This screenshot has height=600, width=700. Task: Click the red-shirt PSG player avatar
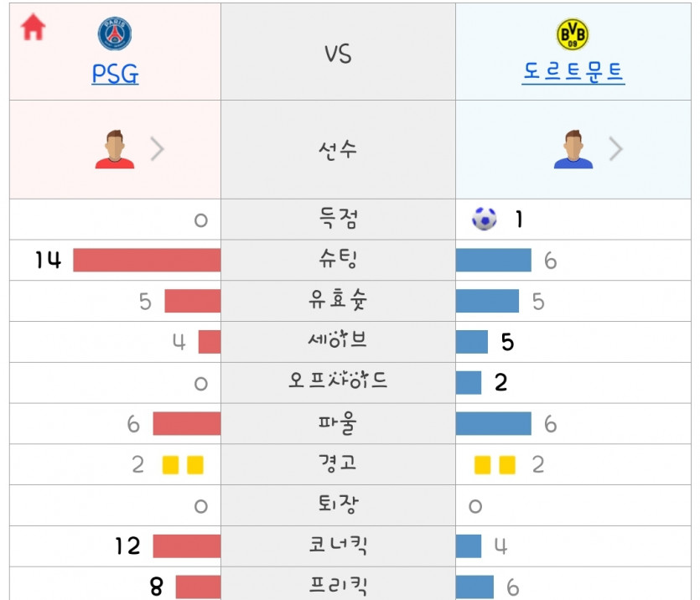click(x=115, y=149)
